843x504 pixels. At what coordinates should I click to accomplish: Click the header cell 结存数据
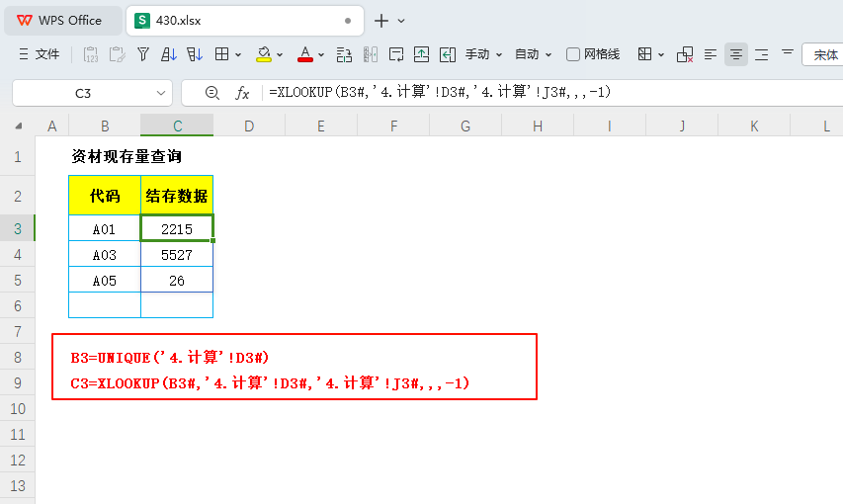[x=177, y=196]
